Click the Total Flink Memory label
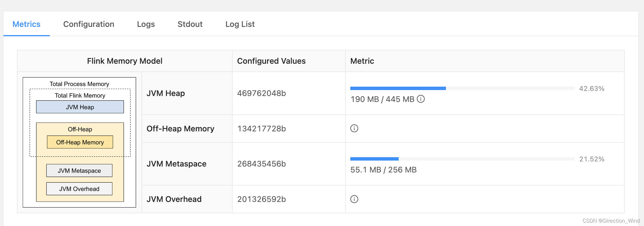The height and width of the screenshot is (226, 644). 80,95
